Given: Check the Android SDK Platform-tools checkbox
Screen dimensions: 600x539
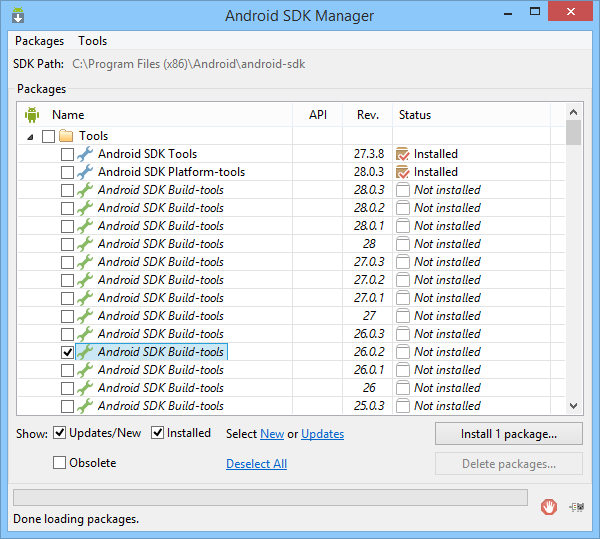Looking at the screenshot, I should coord(67,172).
